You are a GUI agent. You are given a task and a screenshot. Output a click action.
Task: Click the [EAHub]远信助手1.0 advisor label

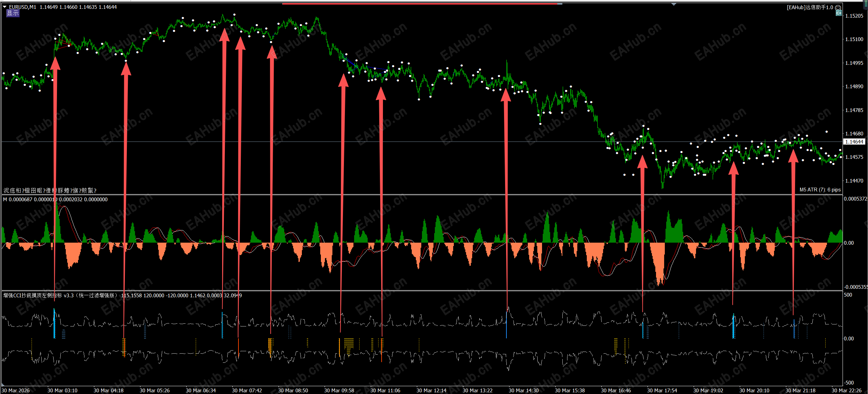click(810, 7)
